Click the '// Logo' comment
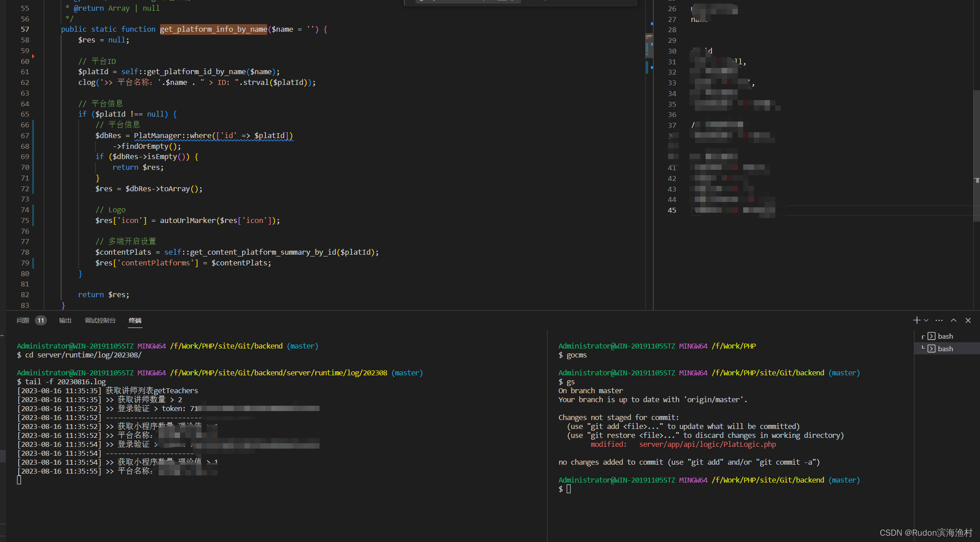The height and width of the screenshot is (542, 980). click(110, 210)
